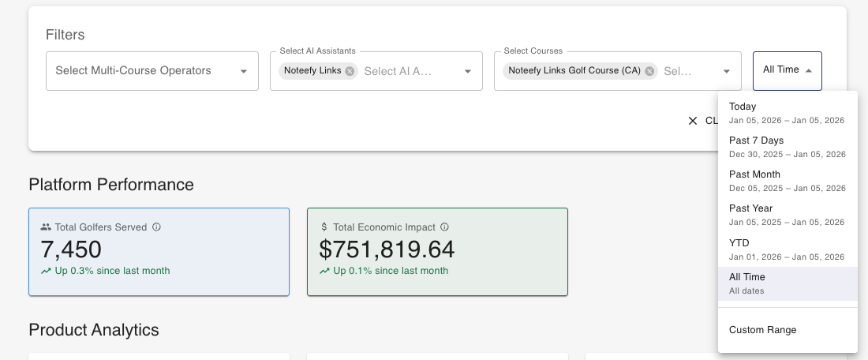Image resolution: width=868 pixels, height=360 pixels.
Task: Open the Select AI Assistants dropdown arrow
Action: (x=468, y=71)
